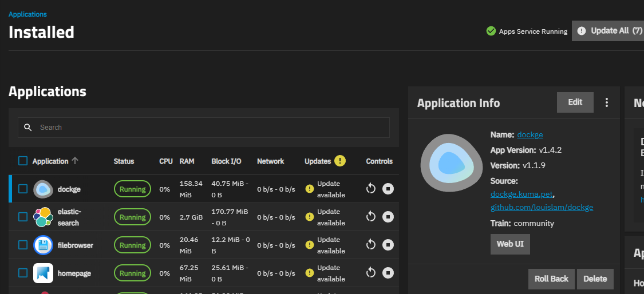Click the Train community text
Viewport: 644px width, 294px height.
pyautogui.click(x=522, y=224)
